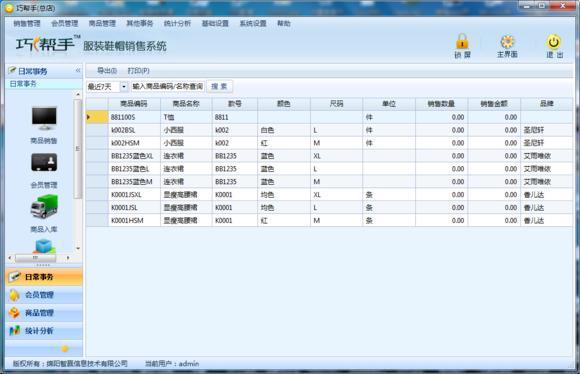The image size is (580, 374).
Task: Click the 锁屏 lock icon
Action: (462, 42)
